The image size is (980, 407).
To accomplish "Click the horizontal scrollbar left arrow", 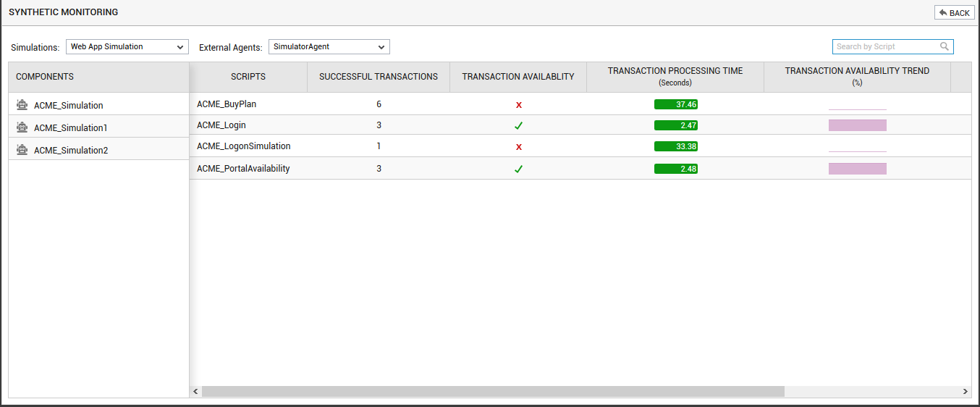I will [195, 391].
